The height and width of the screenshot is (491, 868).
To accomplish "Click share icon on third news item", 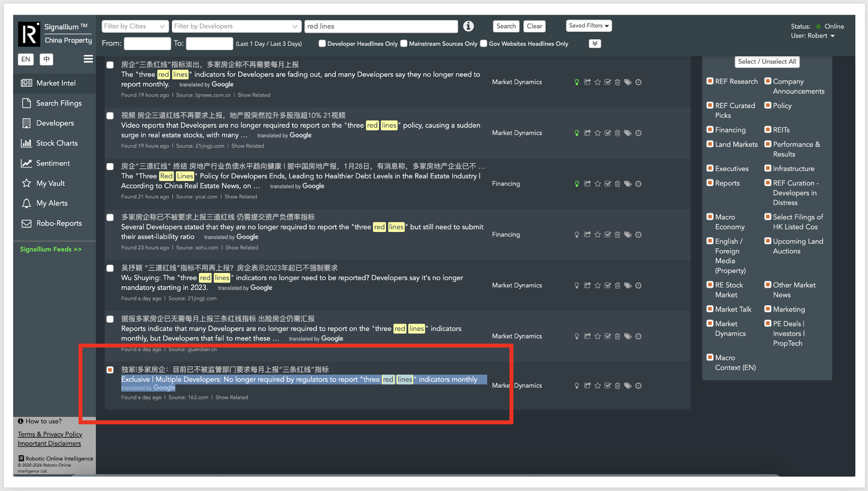I will click(x=587, y=184).
